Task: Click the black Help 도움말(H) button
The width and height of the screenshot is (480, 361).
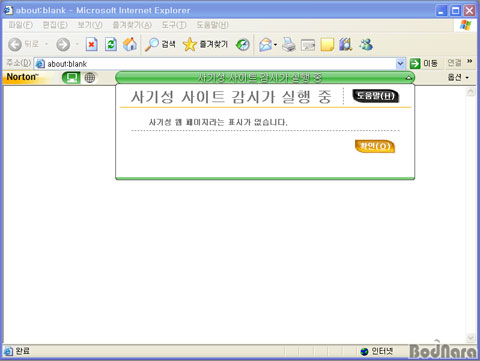Action: click(x=376, y=96)
